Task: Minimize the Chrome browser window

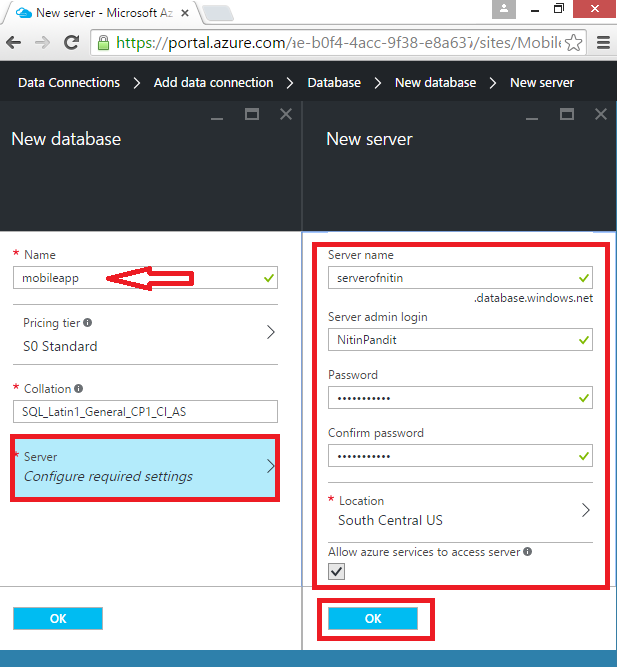Action: coord(535,9)
